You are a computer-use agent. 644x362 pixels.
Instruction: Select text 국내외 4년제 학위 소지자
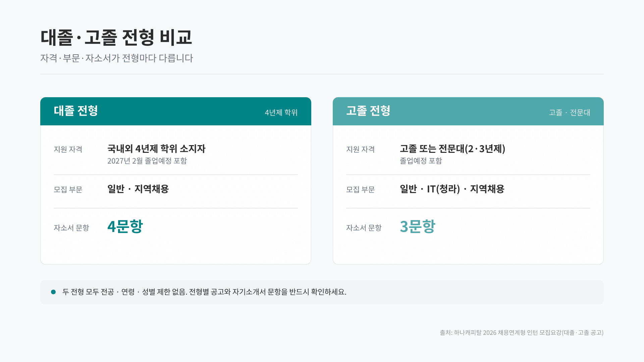(x=156, y=149)
